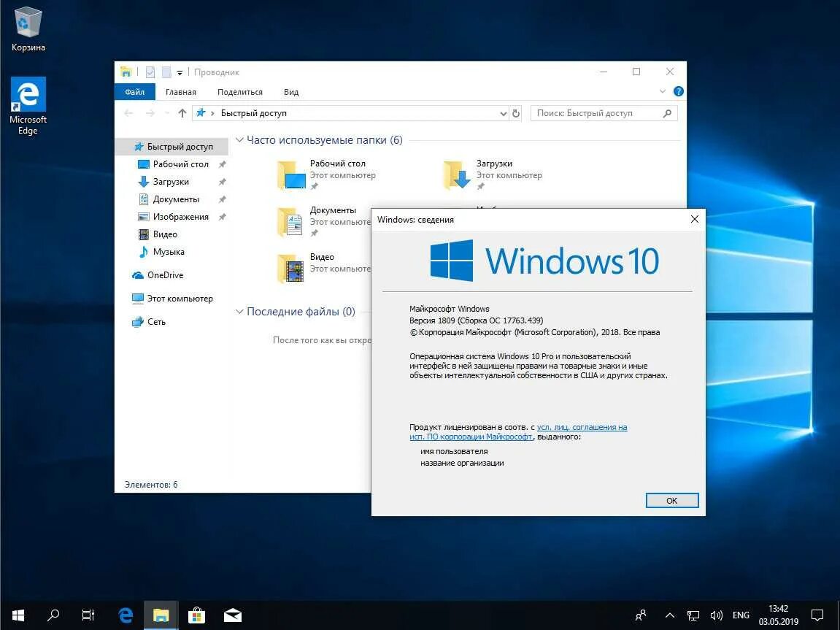Open volume control tray icon

coord(716,615)
